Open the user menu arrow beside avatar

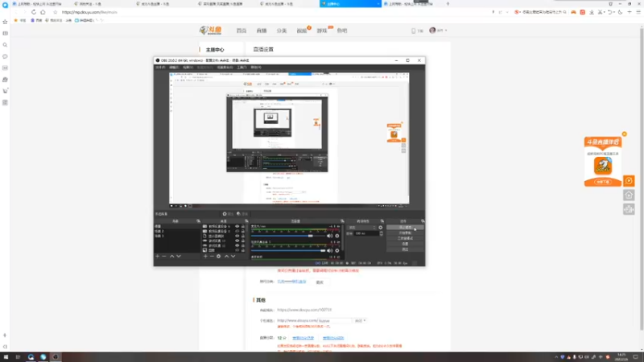tap(446, 31)
